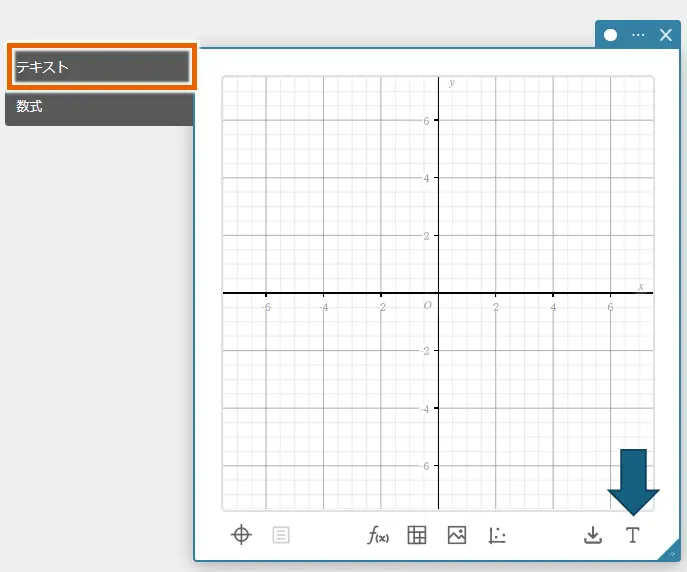The width and height of the screenshot is (687, 572).
Task: Click the x axis label on the graph
Action: pyautogui.click(x=641, y=286)
